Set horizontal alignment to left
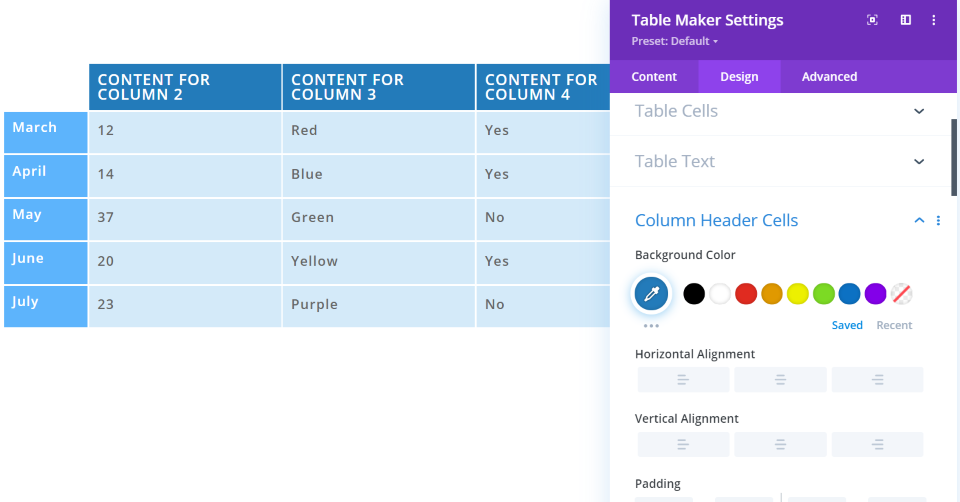Image resolution: width=960 pixels, height=502 pixels. (x=683, y=380)
